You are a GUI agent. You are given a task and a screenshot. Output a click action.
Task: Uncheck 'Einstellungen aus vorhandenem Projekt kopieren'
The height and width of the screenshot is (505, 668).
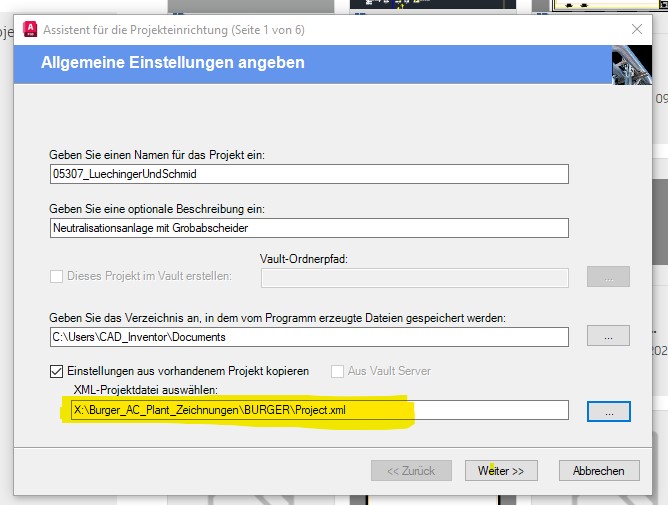(57, 371)
